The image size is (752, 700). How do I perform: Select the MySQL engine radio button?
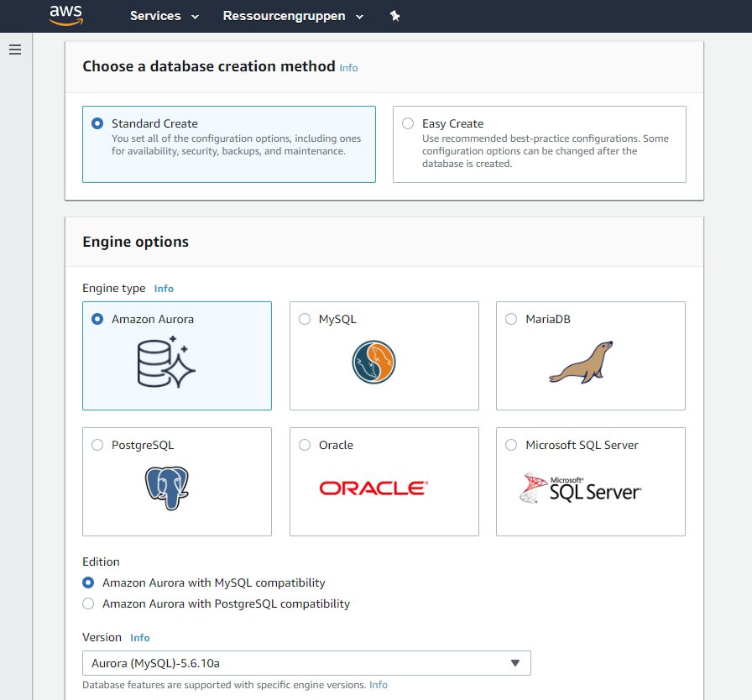tap(305, 319)
